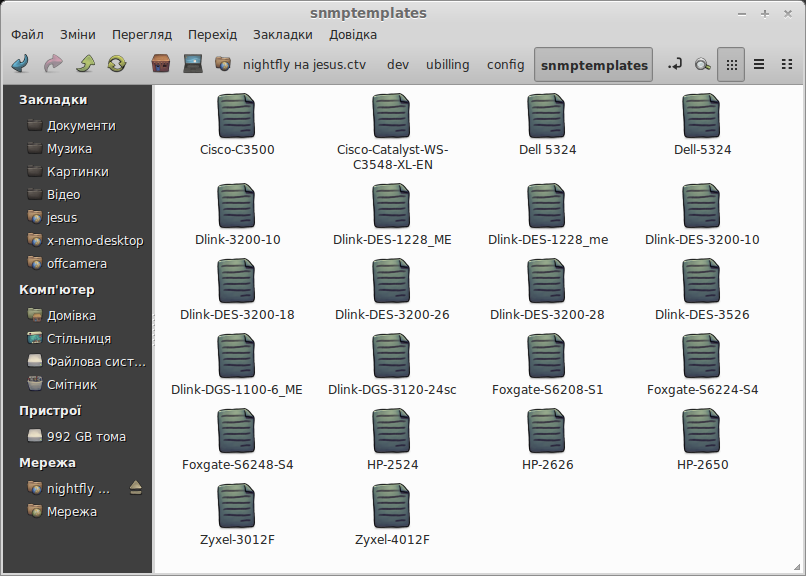
Task: Select the Cisco-C3500 file icon
Action: click(x=236, y=116)
